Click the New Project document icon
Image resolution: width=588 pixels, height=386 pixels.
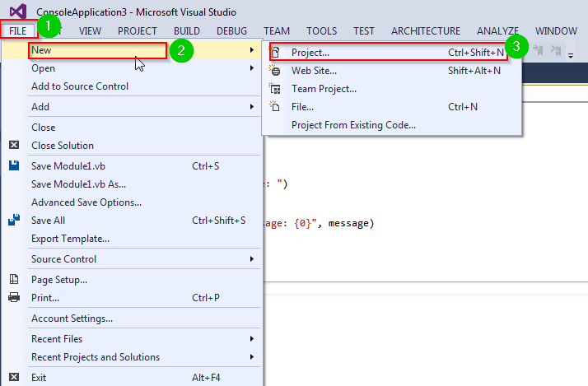pyautogui.click(x=276, y=52)
